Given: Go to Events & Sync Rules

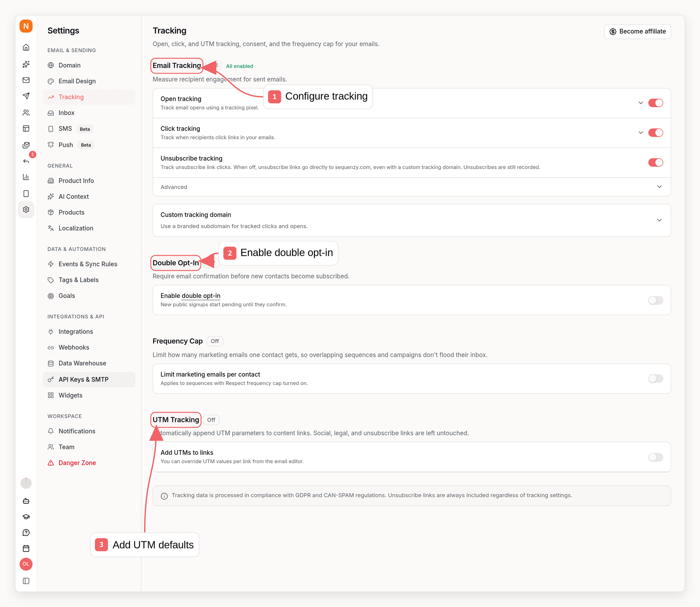Looking at the screenshot, I should [89, 264].
